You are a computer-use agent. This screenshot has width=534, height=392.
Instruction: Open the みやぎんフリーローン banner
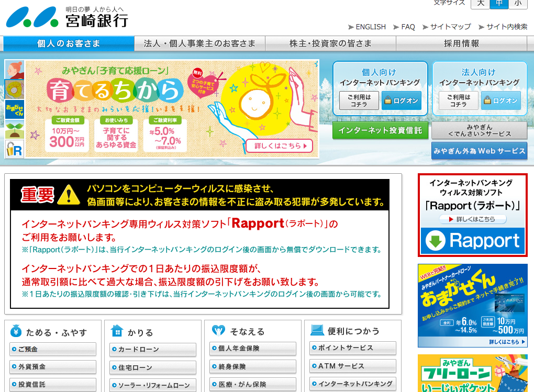click(472, 373)
